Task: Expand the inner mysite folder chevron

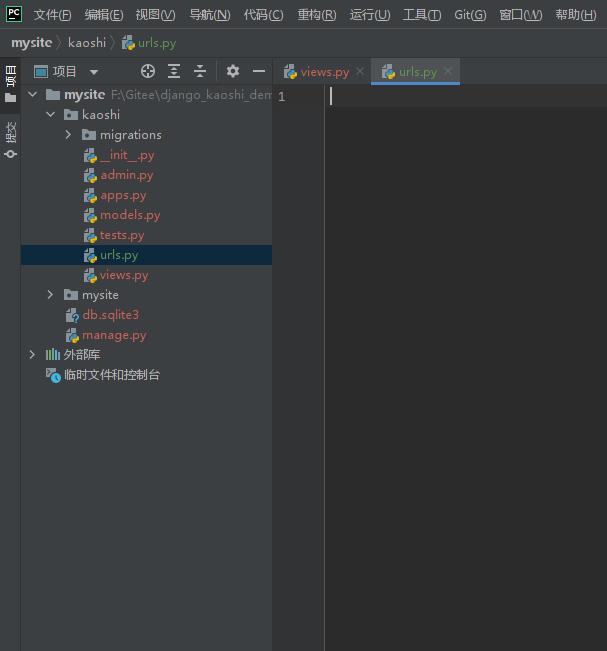Action: pos(50,295)
